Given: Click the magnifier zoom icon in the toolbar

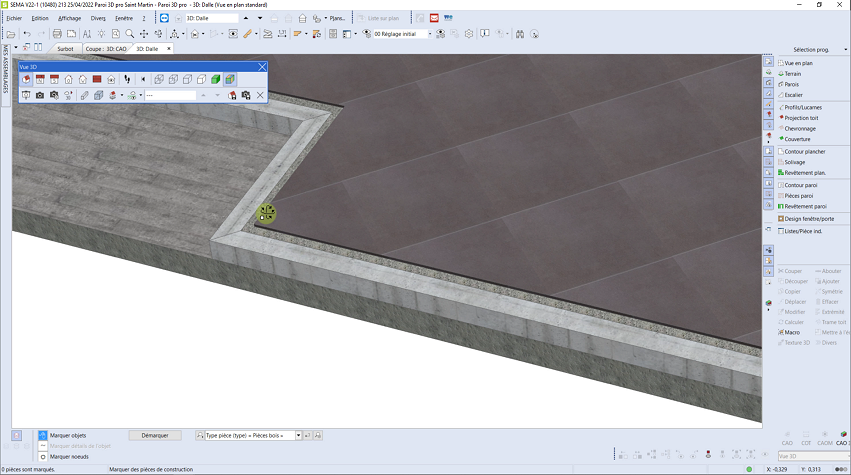Looking at the screenshot, I should click(128, 33).
